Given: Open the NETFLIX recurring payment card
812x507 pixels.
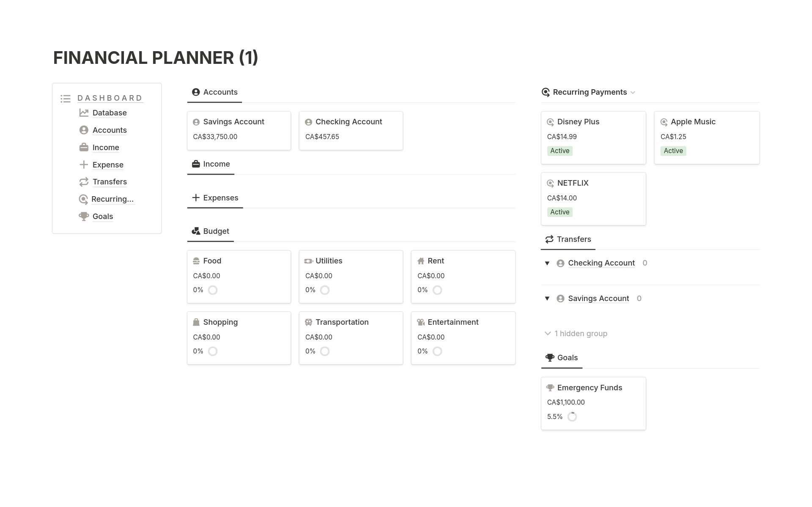Looking at the screenshot, I should click(x=593, y=198).
